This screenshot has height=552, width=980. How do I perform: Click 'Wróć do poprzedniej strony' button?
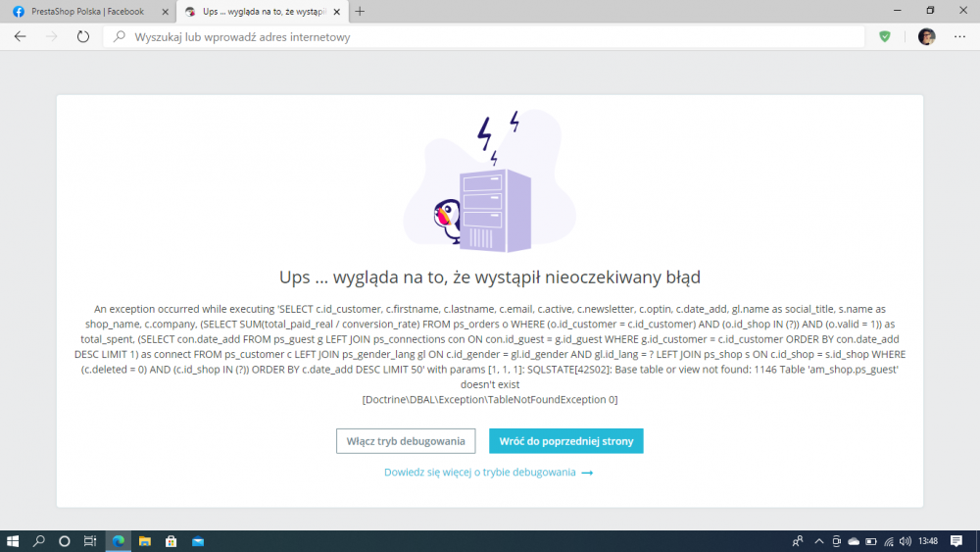(x=566, y=441)
